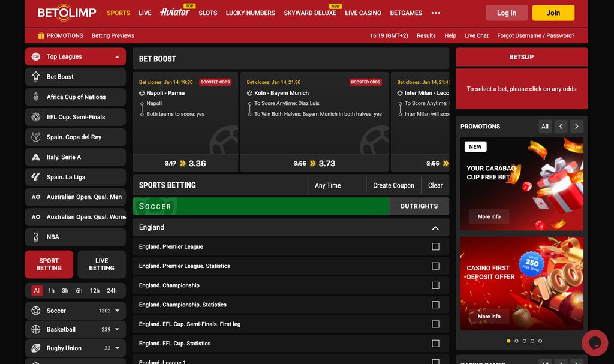The width and height of the screenshot is (614, 364).
Task: Click the yellow Join button
Action: click(553, 13)
